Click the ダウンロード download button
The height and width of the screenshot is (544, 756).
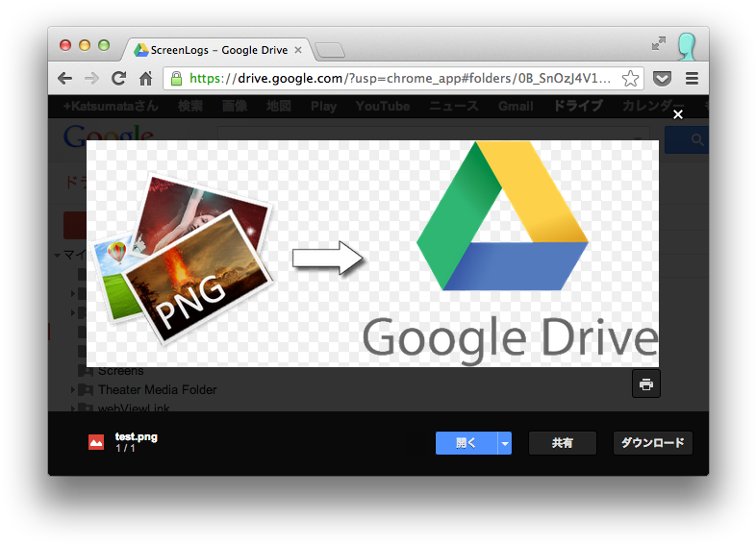point(652,443)
